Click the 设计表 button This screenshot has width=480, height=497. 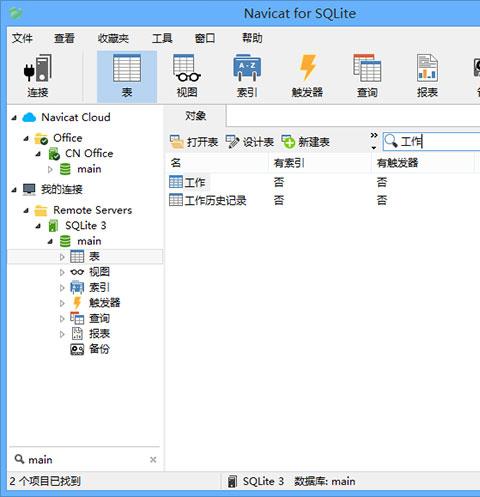250,142
